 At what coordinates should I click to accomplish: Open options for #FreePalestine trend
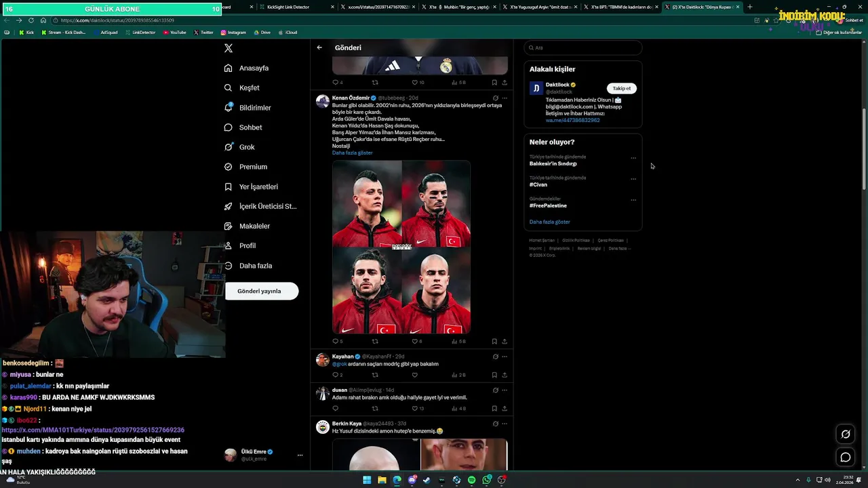coord(633,200)
